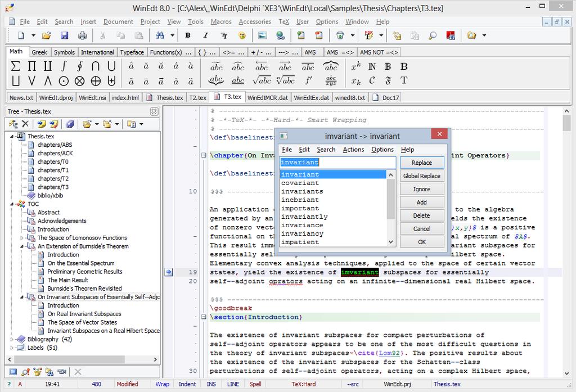This screenshot has width=576, height=392.
Task: Click the emoticon face toolbar icon
Action: tap(242, 35)
